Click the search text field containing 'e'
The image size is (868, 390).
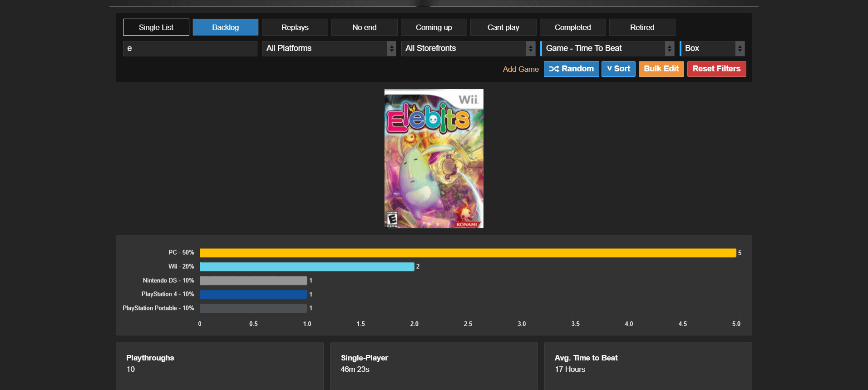pyautogui.click(x=190, y=48)
